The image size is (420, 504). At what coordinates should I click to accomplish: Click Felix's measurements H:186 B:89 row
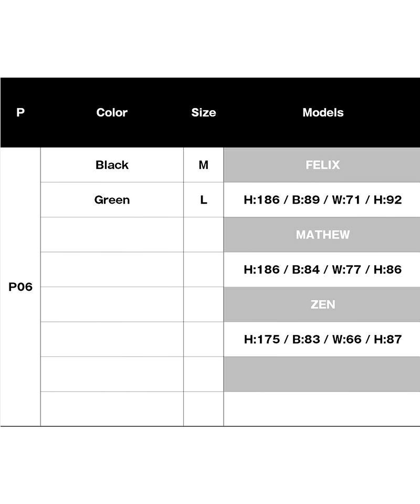pos(322,200)
